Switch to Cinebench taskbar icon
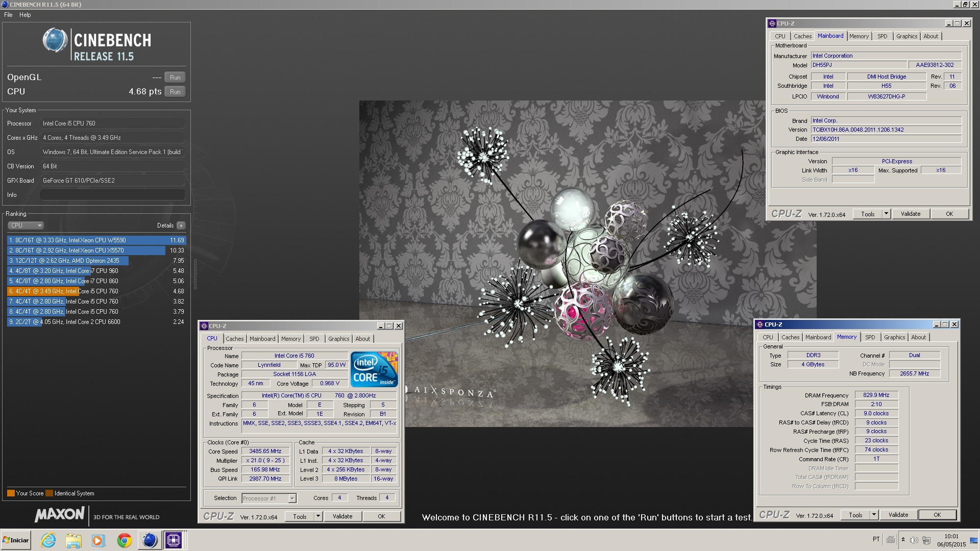This screenshot has height=551, width=980. point(149,540)
